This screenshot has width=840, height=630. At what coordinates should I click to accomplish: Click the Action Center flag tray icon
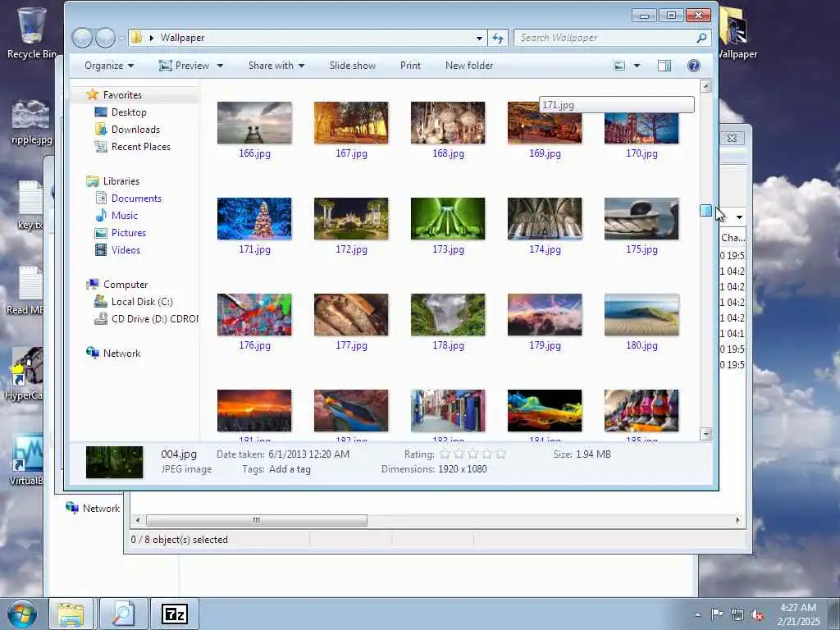717,614
